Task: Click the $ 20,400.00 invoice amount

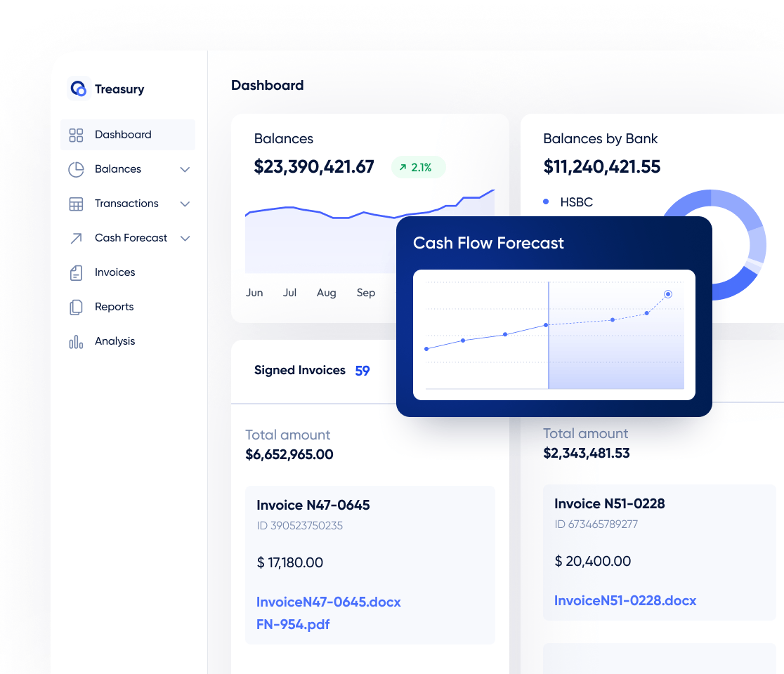Action: (592, 561)
